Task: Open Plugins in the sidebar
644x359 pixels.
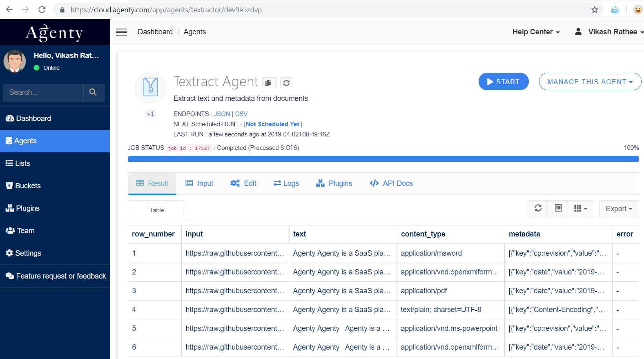Action: pos(55,208)
